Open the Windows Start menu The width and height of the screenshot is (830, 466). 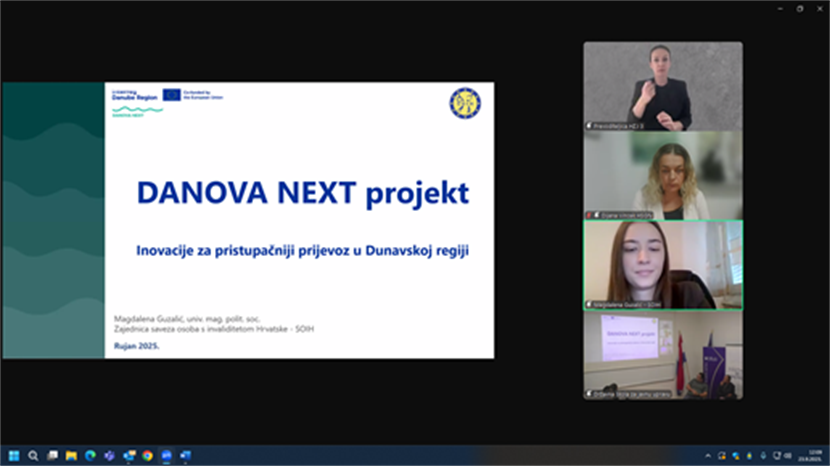[14, 456]
